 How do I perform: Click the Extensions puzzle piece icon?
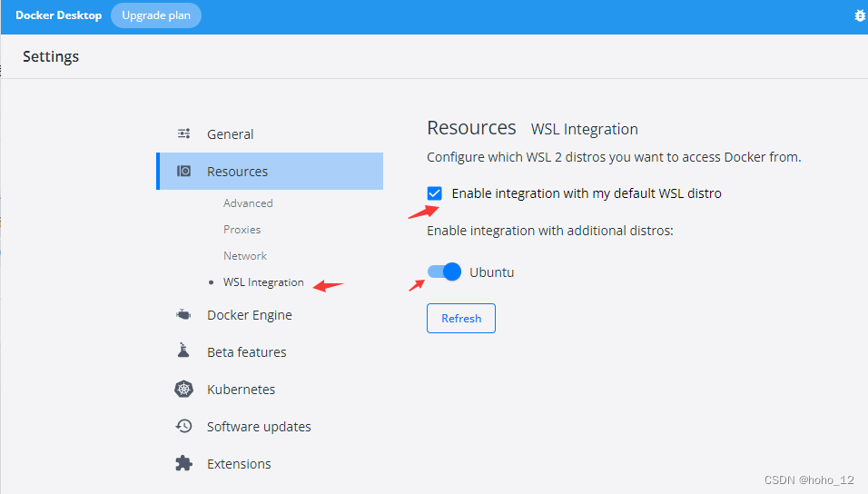point(183,463)
